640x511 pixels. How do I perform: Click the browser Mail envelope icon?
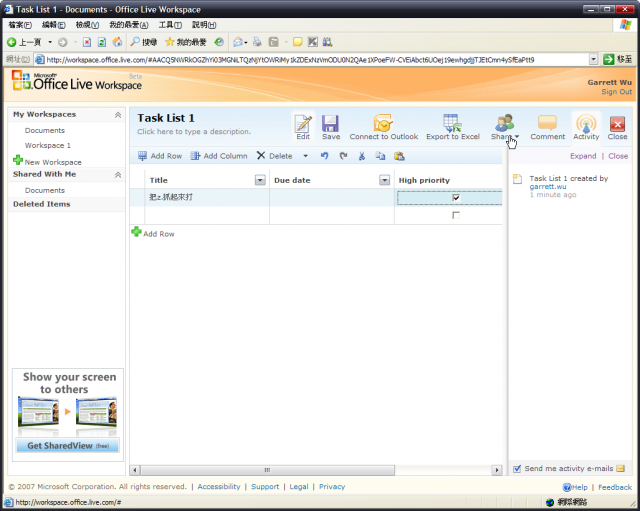click(x=238, y=42)
